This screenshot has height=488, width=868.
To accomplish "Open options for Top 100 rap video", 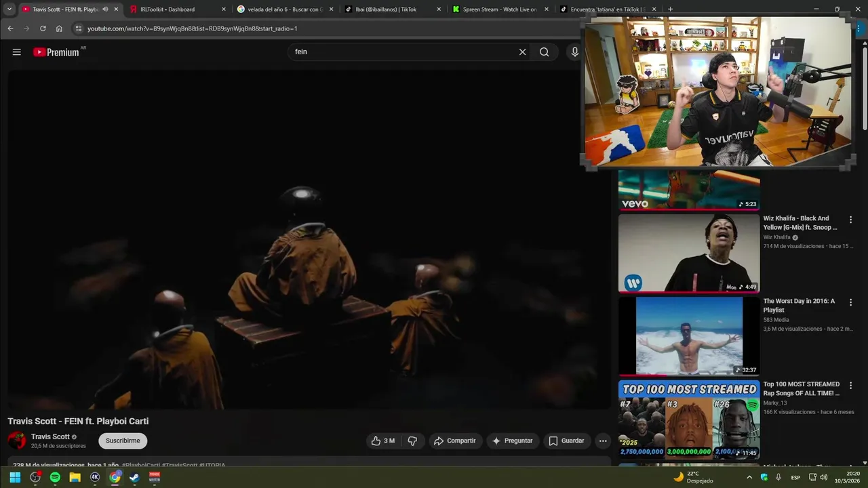I will click(x=850, y=385).
